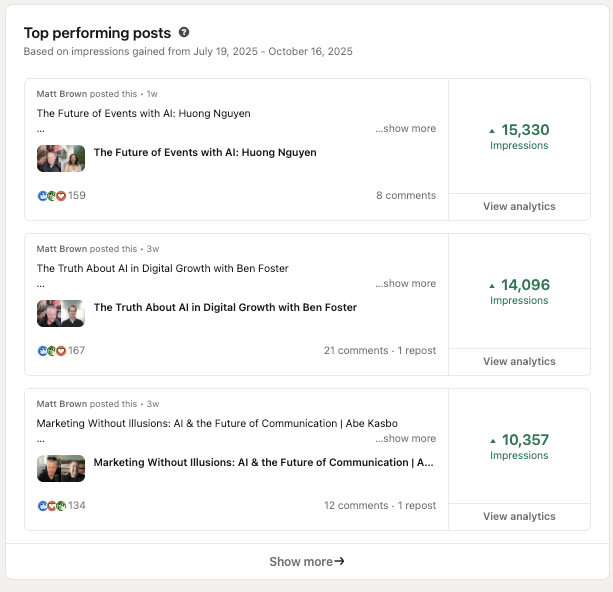The height and width of the screenshot is (592, 613).
Task: Open bold title The Truth About AI in Digital Growth
Action: tap(225, 308)
